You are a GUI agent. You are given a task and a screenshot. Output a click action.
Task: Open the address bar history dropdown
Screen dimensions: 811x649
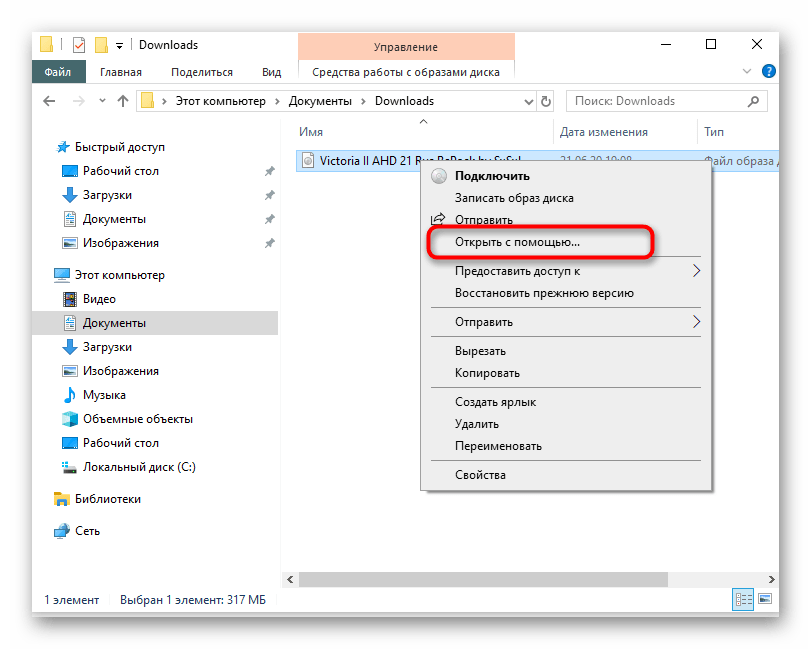pyautogui.click(x=529, y=101)
